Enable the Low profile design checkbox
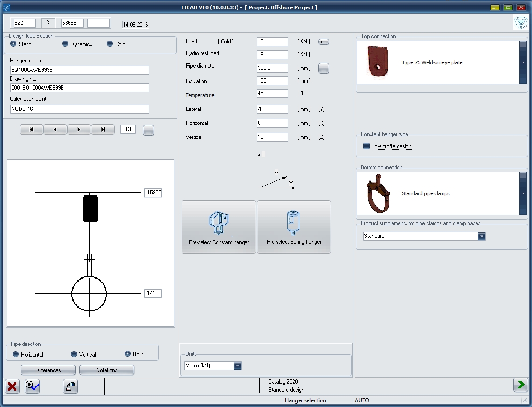 pyautogui.click(x=366, y=145)
